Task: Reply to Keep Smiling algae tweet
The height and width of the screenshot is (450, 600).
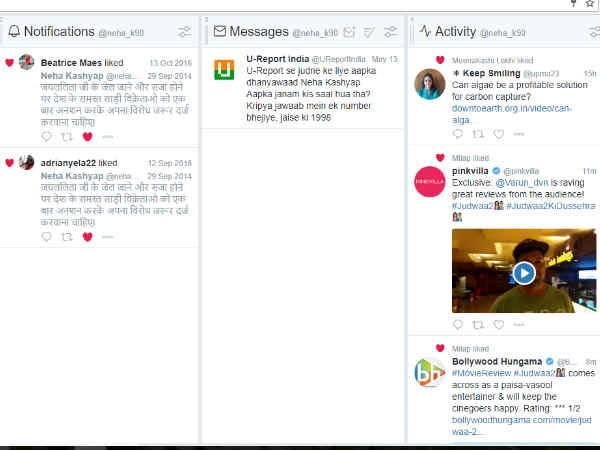Action: [x=458, y=134]
